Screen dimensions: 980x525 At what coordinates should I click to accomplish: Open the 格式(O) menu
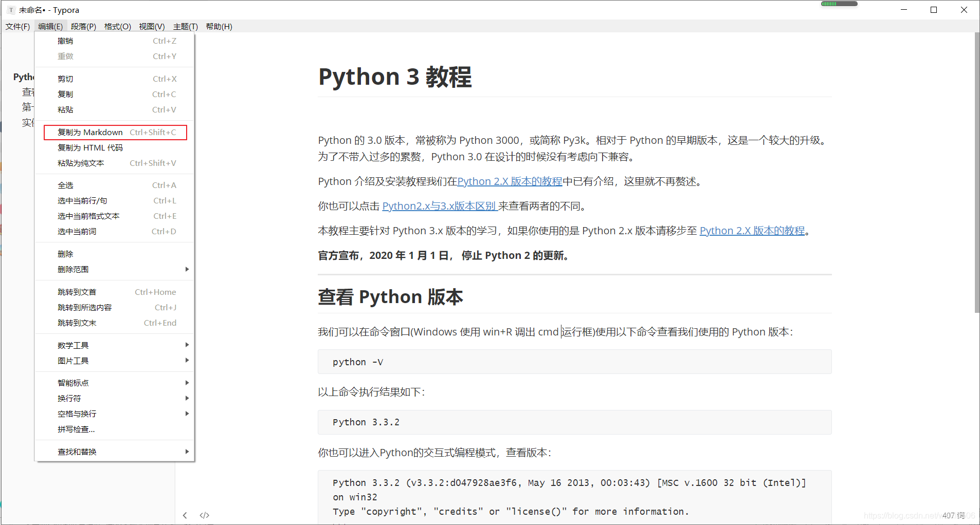click(x=118, y=26)
